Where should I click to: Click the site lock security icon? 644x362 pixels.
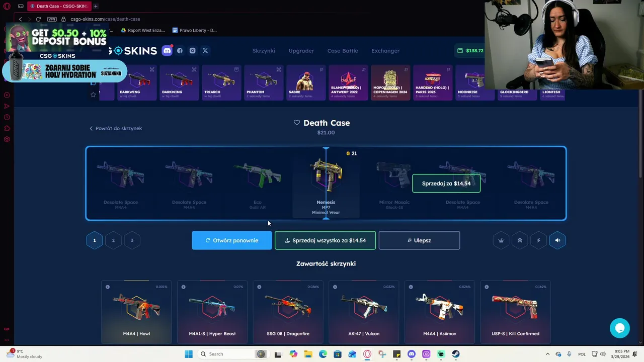[63, 19]
